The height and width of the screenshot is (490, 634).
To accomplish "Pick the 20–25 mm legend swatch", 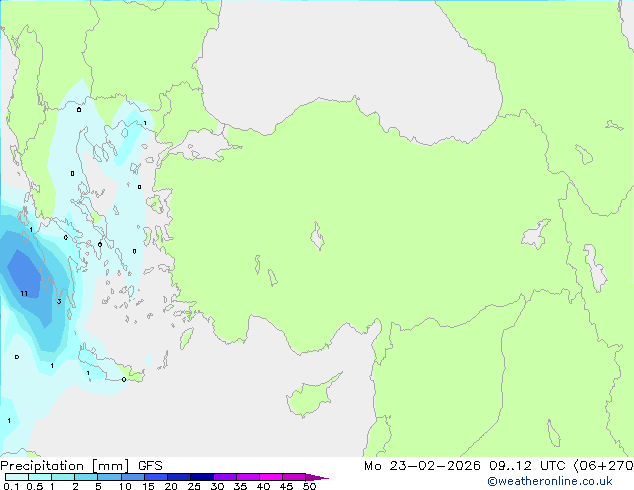I will click(x=179, y=477).
